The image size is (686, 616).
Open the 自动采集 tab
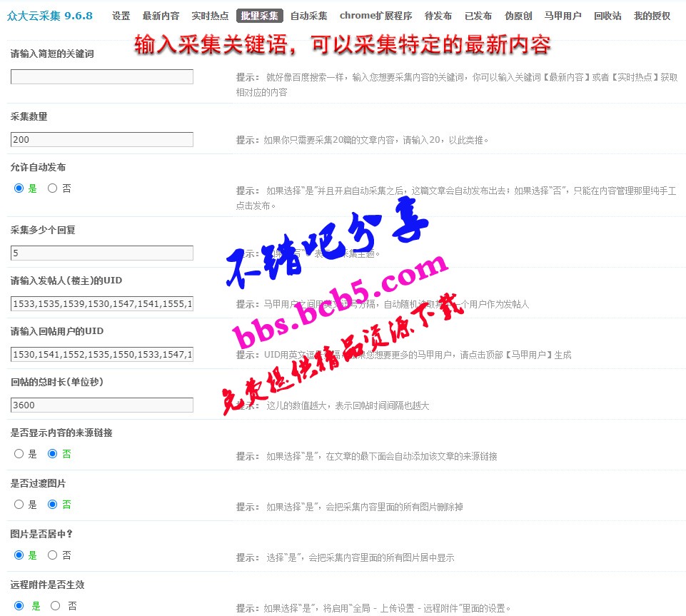tap(309, 16)
